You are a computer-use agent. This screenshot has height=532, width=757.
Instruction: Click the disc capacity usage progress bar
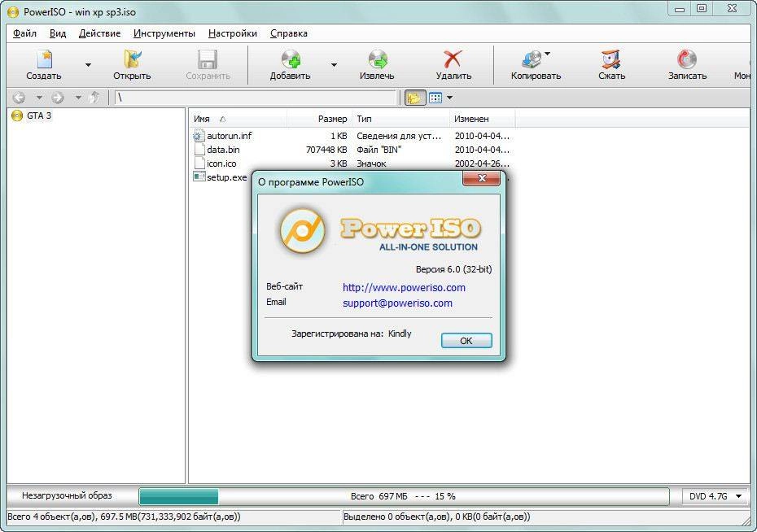(x=404, y=496)
